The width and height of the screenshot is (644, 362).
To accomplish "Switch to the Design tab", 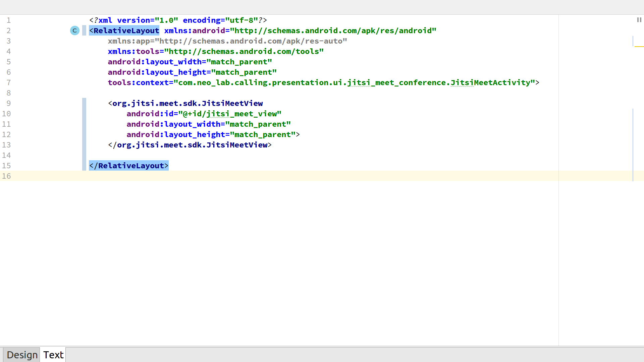I will point(21,354).
